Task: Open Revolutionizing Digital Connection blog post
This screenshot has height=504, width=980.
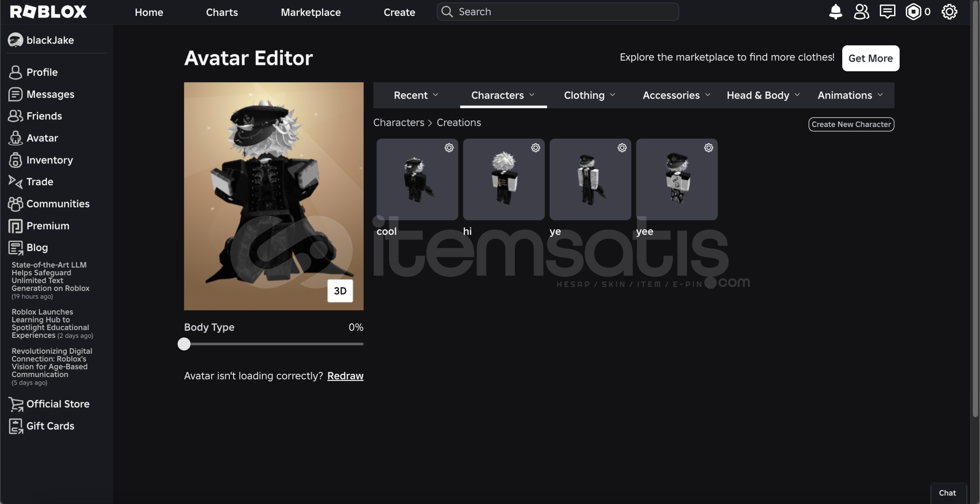Action: [52, 366]
